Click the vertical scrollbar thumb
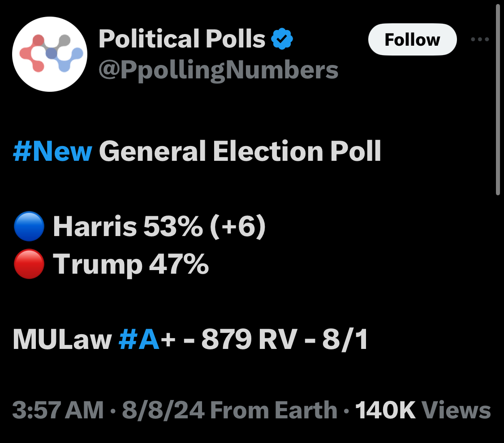This screenshot has height=443, width=504. (498, 99)
